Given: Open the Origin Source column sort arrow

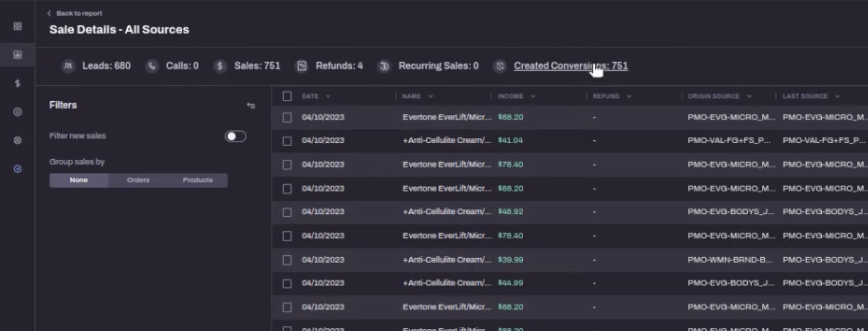Looking at the screenshot, I should (749, 96).
